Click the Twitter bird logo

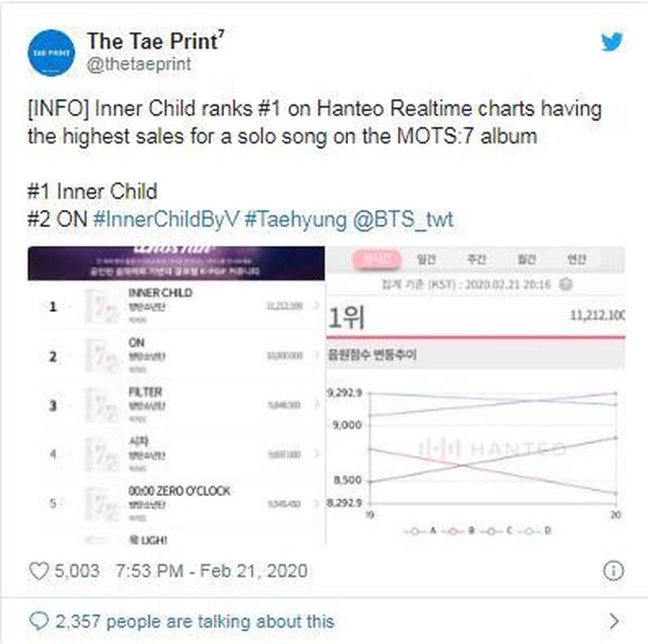(612, 42)
